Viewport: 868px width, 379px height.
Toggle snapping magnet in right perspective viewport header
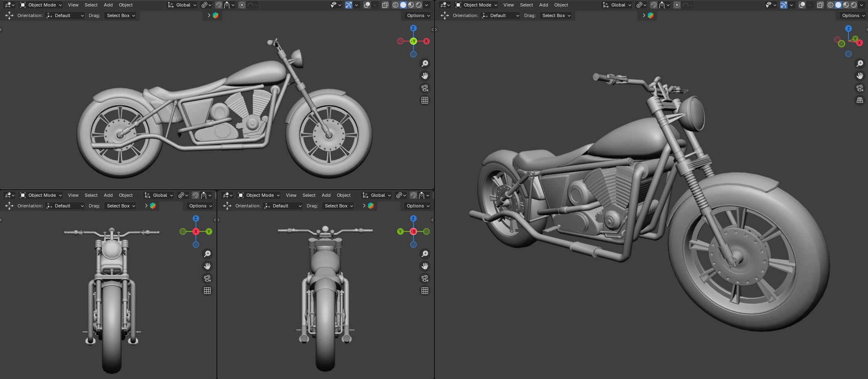click(654, 5)
